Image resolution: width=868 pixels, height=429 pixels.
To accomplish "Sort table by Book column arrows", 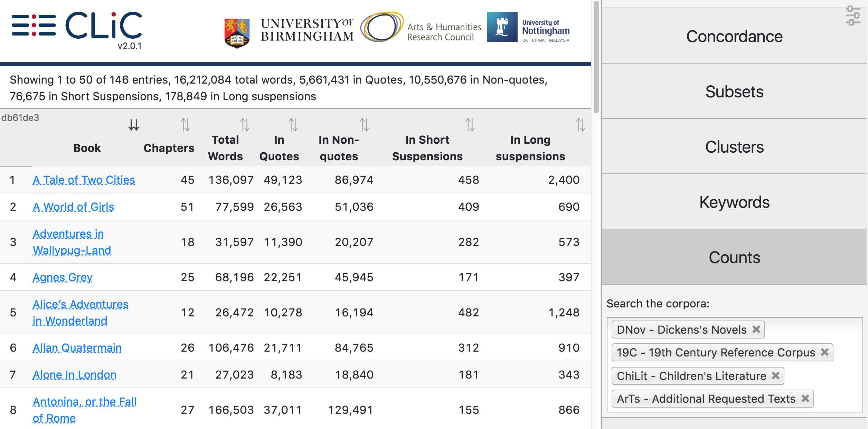I will click(x=134, y=125).
